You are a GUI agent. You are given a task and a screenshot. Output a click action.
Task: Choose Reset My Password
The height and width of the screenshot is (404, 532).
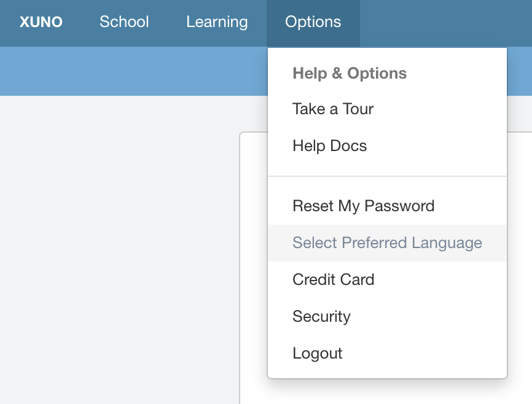tap(363, 206)
